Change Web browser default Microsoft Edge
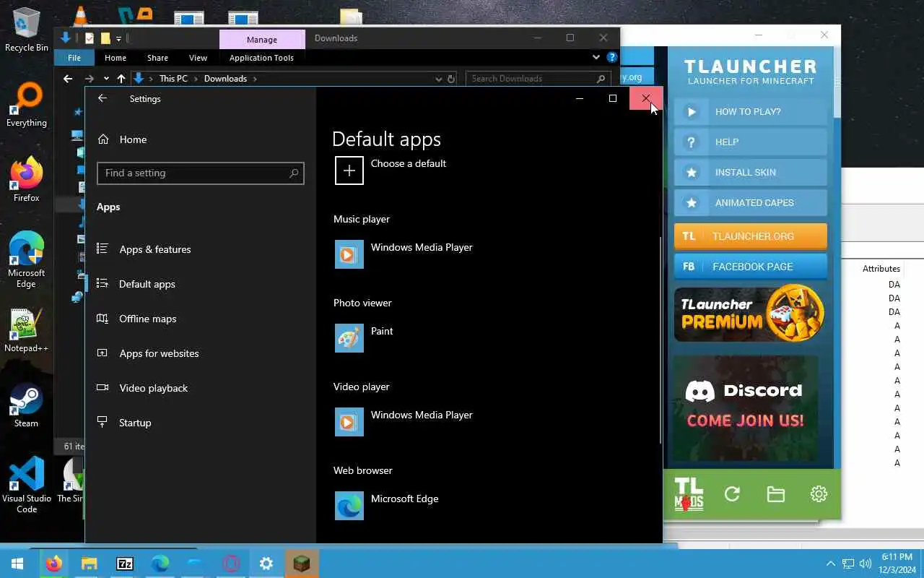The height and width of the screenshot is (578, 924). pos(387,506)
